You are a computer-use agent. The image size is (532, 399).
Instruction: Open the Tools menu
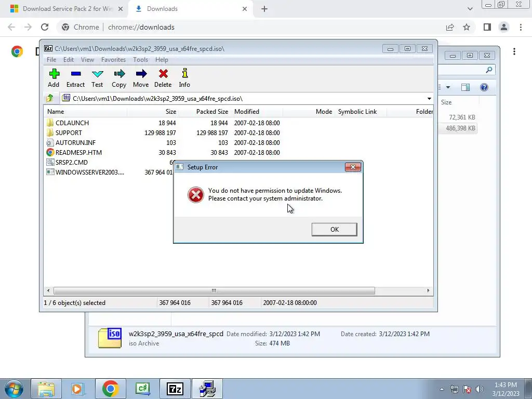140,60
